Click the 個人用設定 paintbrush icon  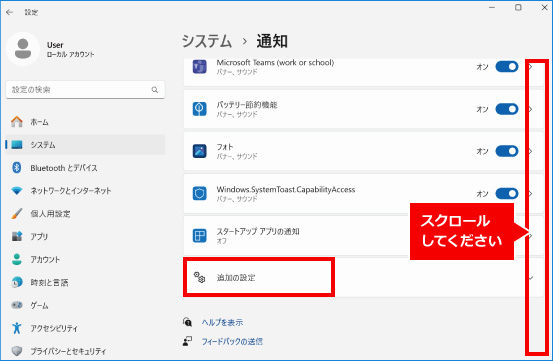coord(17,214)
